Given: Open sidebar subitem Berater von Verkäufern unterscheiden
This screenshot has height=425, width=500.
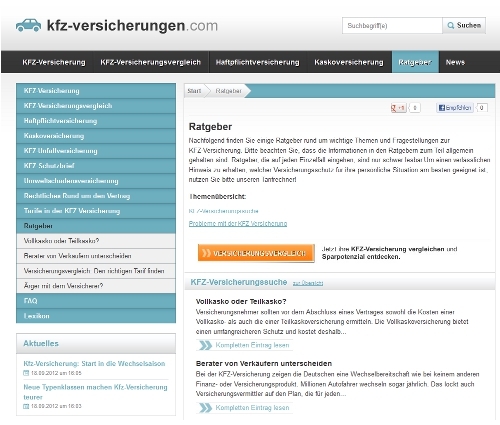Looking at the screenshot, I should [x=96, y=256].
